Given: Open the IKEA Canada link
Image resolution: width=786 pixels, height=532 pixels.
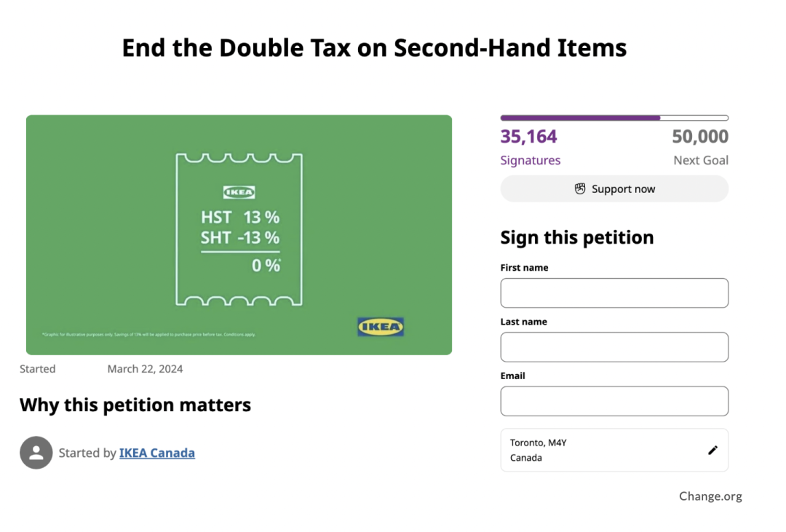Looking at the screenshot, I should pos(157,453).
